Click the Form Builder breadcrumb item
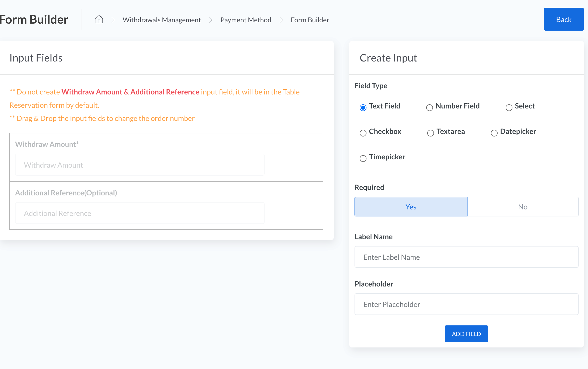Screen dimensions: 588x369 pos(310,20)
